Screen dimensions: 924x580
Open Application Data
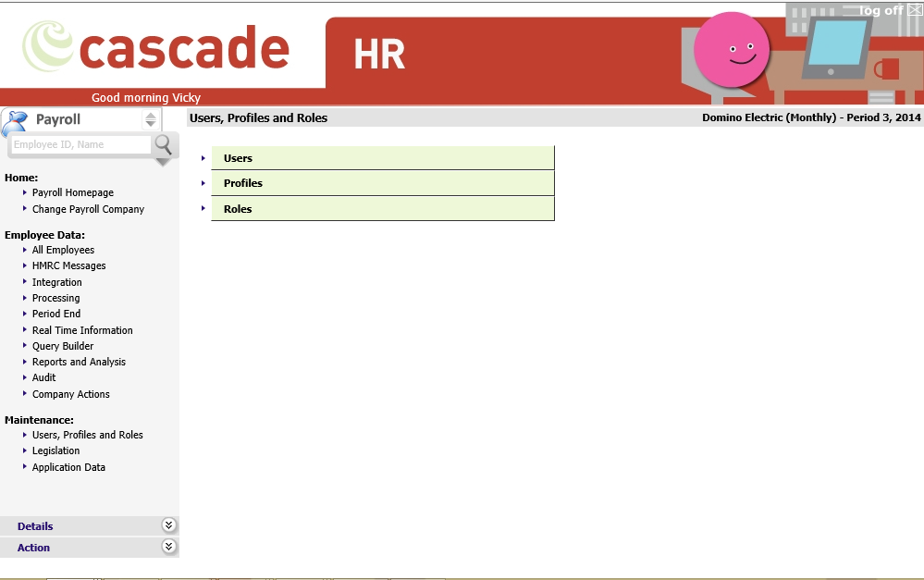coord(69,467)
